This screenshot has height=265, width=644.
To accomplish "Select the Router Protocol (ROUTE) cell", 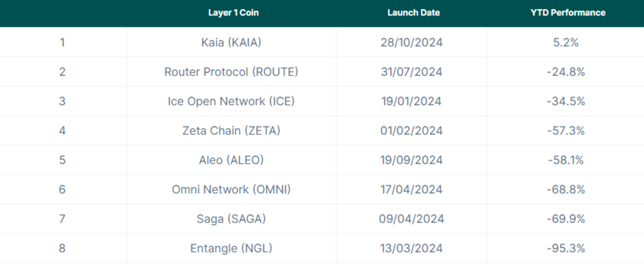I will tap(231, 71).
